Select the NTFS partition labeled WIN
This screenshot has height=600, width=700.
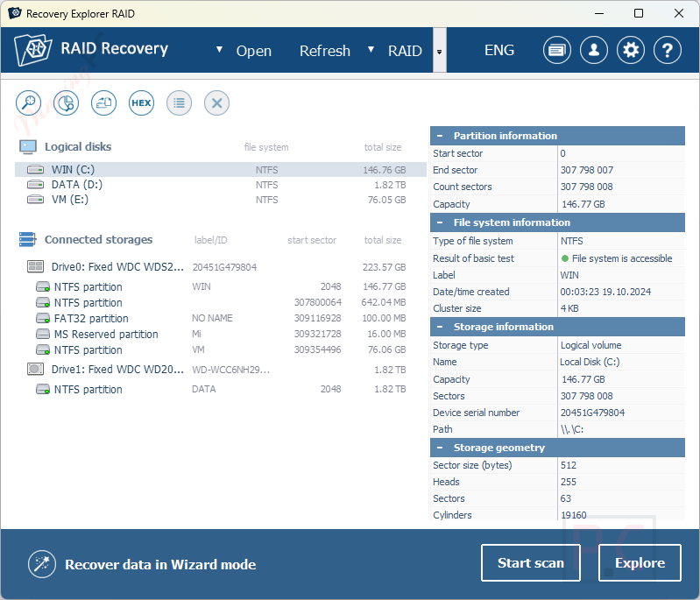(221, 286)
